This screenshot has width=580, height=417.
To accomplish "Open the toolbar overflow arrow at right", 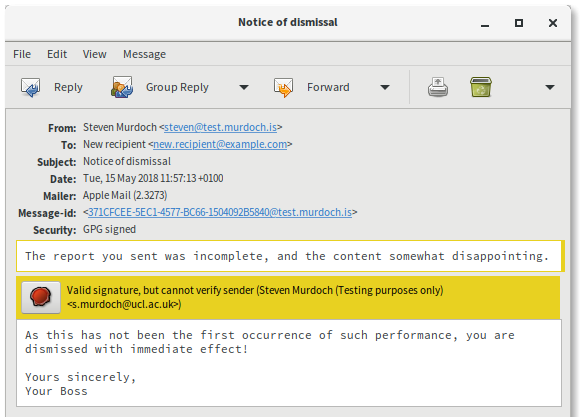I will (x=550, y=87).
